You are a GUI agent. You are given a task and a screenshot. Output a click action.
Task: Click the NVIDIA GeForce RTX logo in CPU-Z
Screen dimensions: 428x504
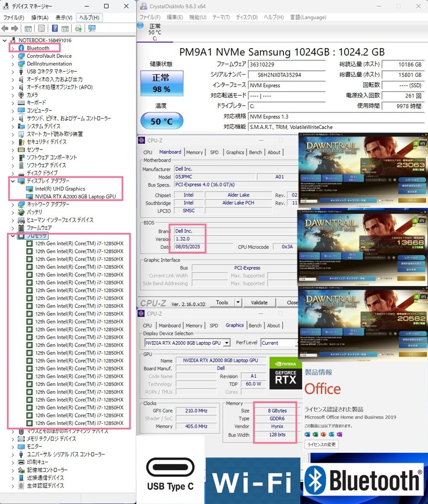286,373
